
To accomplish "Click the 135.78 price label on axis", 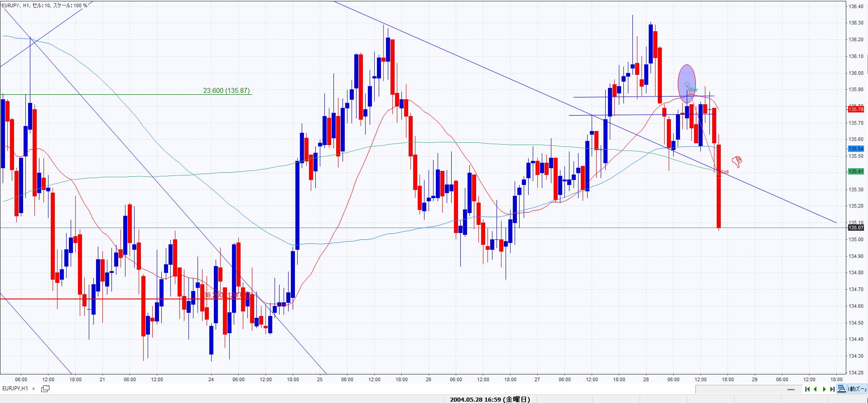I will click(856, 109).
